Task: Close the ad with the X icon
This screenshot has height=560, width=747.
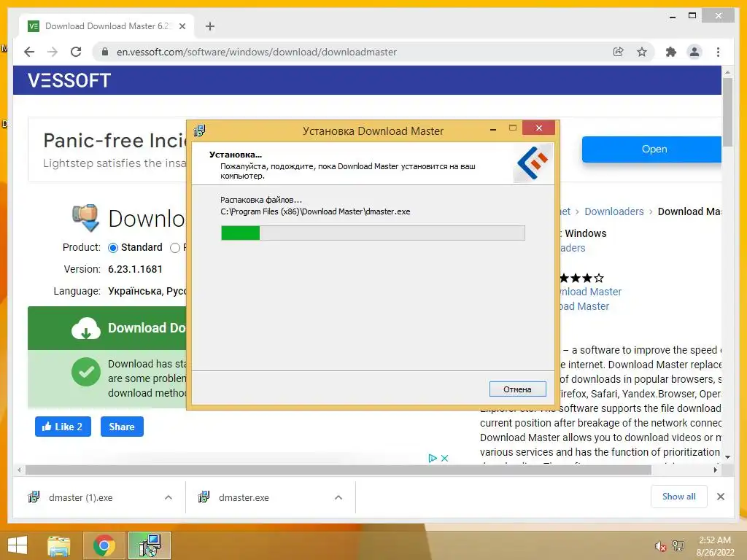Action: [x=444, y=458]
